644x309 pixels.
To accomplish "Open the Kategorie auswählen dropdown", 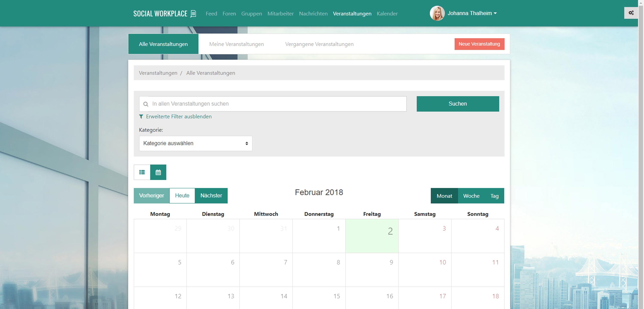I will point(196,143).
